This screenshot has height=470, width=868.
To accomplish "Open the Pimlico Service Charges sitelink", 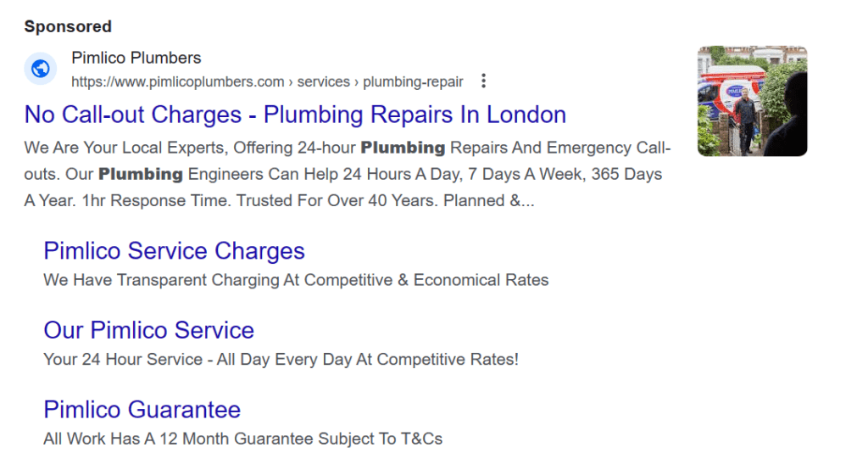I will point(175,251).
